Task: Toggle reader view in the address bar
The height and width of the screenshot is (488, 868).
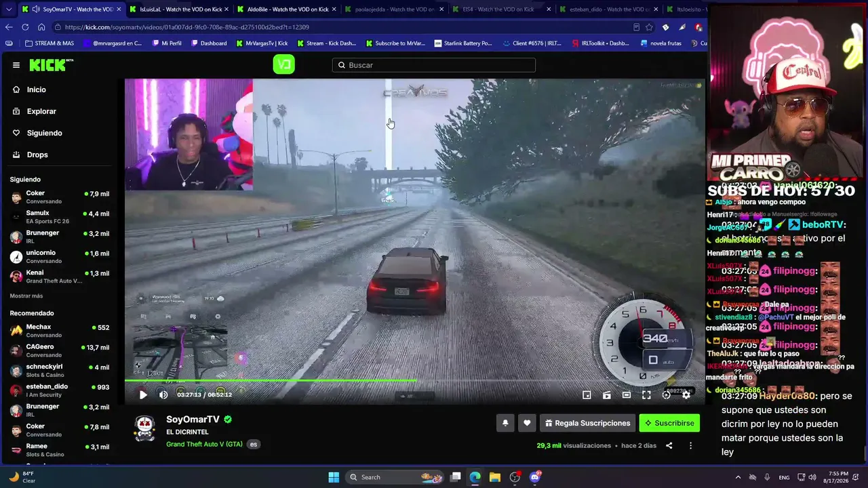Action: (x=636, y=27)
